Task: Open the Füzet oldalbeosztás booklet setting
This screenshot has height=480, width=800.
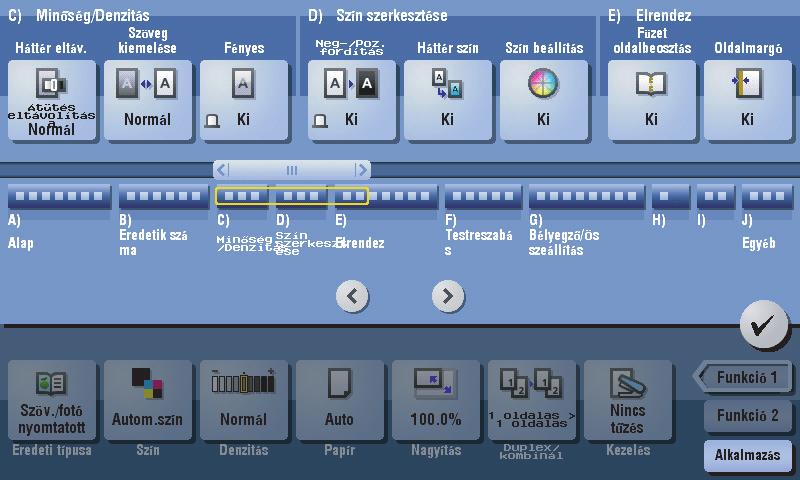Action: coord(652,100)
